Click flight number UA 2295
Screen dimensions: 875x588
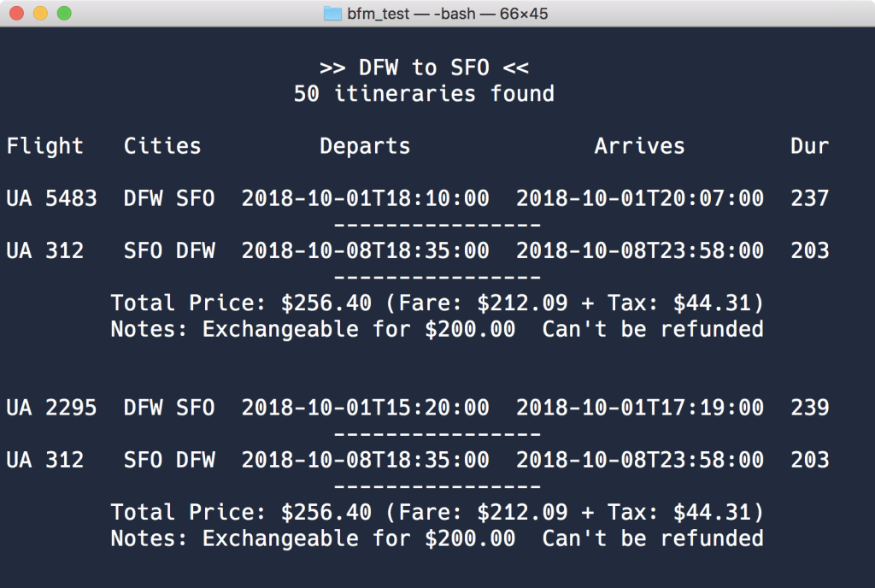51,408
